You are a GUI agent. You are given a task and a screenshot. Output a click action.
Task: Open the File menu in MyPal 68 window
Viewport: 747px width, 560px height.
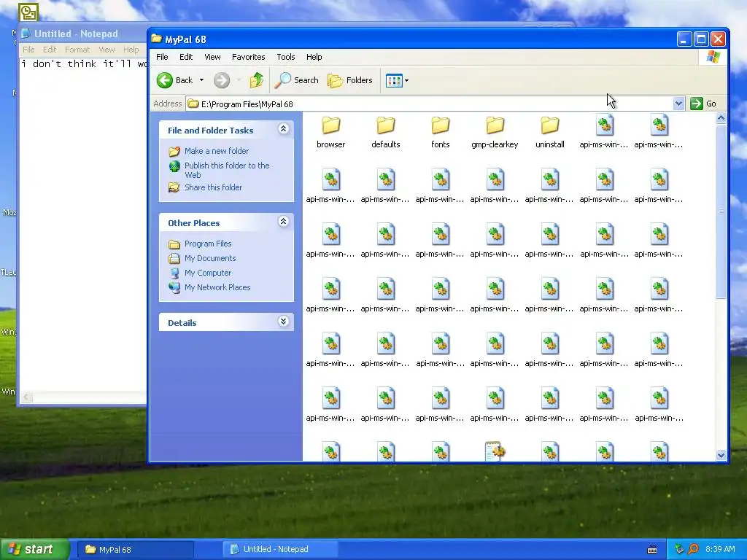(162, 57)
